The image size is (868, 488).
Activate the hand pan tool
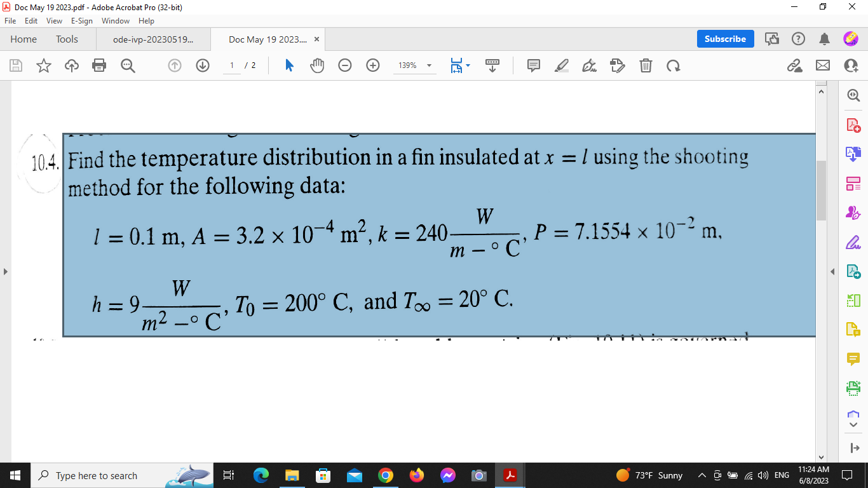click(x=316, y=65)
